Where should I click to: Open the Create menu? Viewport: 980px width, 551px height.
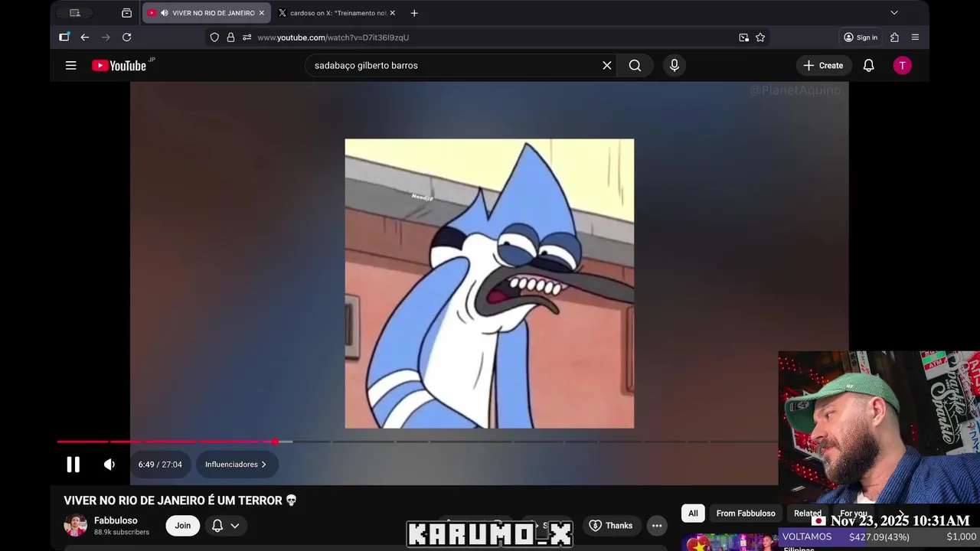tap(823, 66)
